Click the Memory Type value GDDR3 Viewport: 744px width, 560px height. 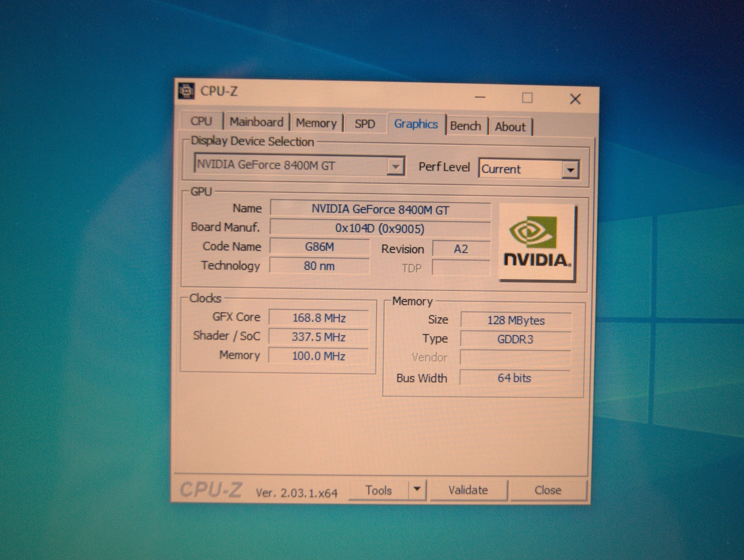515,339
